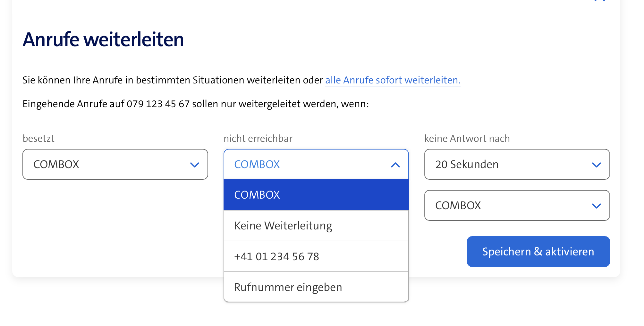The image size is (644, 326).
Task: Click the chevron arrow in the besetzt dropdown
Action: [194, 165]
